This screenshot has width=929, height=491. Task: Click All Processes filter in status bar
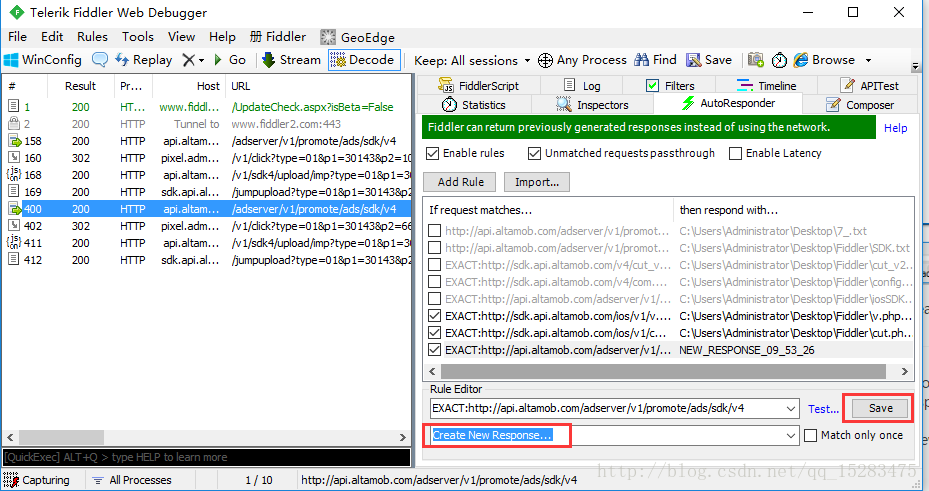[132, 480]
